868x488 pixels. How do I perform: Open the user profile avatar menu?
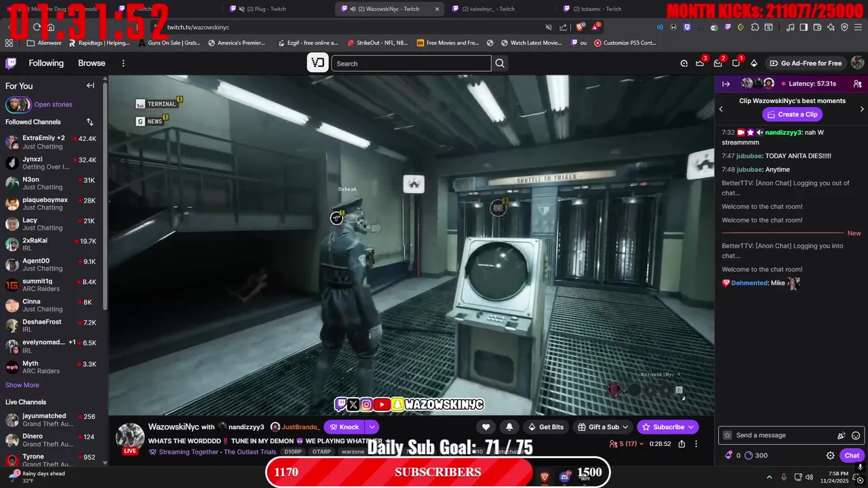point(857,63)
